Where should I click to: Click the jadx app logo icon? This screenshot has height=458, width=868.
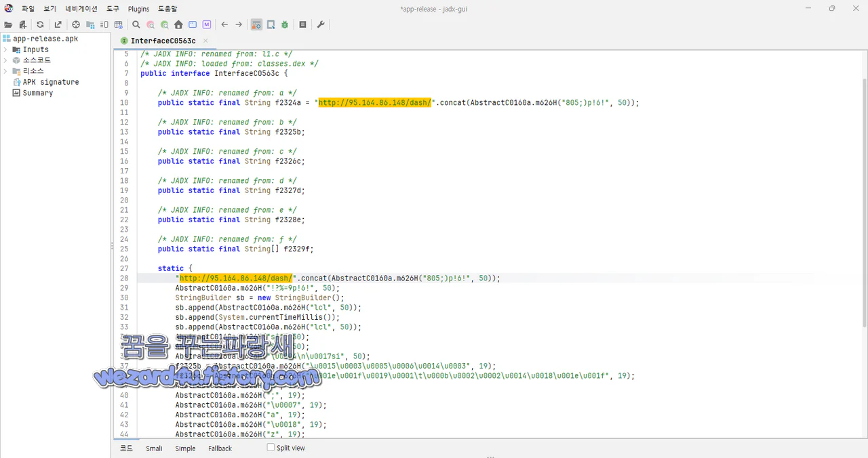(x=9, y=8)
